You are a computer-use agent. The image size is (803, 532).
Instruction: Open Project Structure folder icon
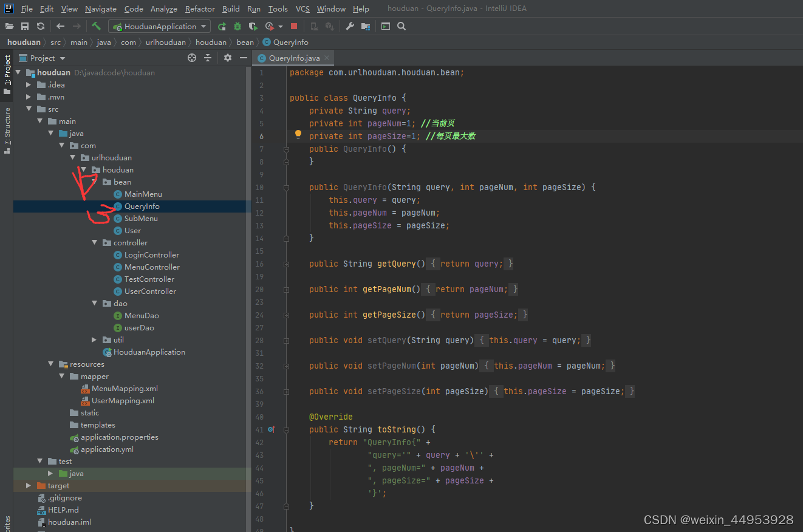click(x=366, y=26)
